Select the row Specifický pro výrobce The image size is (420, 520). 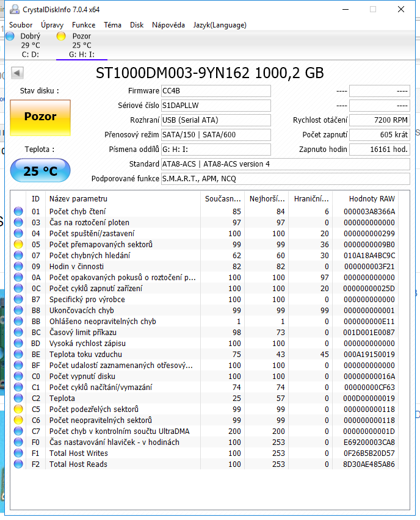[x=205, y=299]
